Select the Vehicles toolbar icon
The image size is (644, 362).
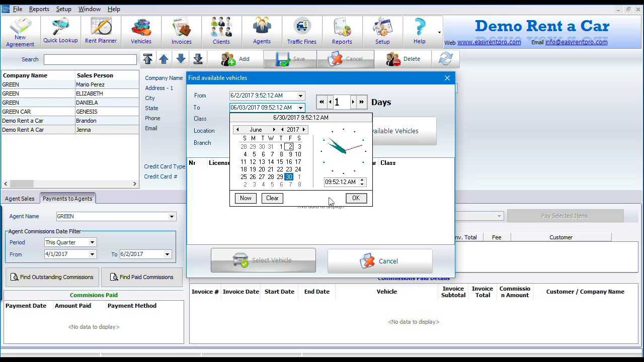click(141, 31)
